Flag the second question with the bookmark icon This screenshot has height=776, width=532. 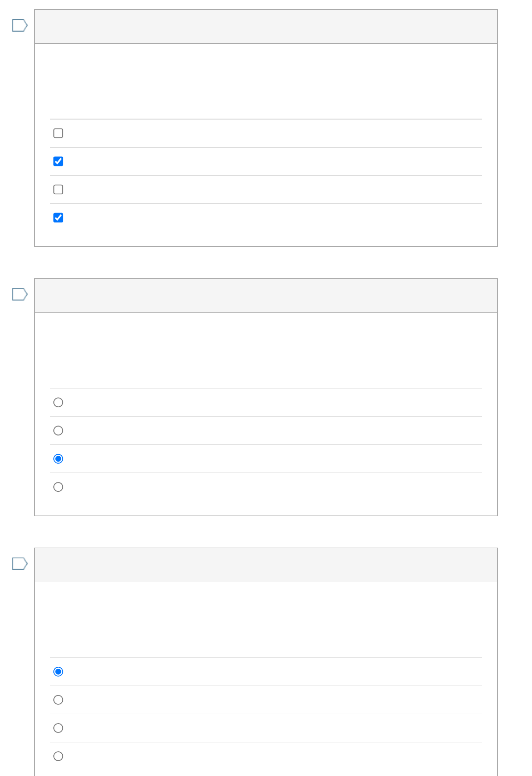(x=20, y=295)
